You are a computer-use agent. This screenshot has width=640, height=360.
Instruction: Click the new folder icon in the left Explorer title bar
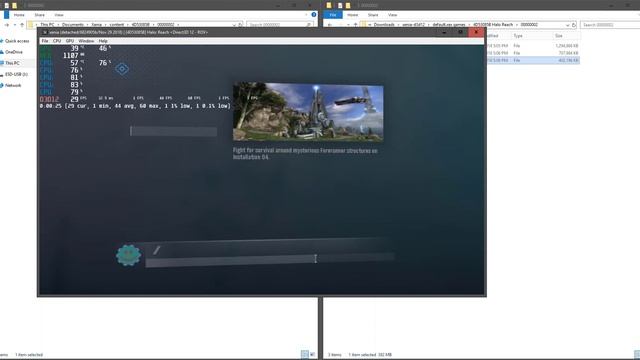(15, 5)
